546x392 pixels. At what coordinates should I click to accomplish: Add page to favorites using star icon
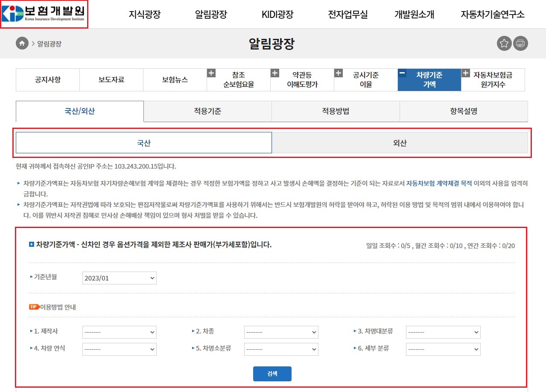[503, 43]
